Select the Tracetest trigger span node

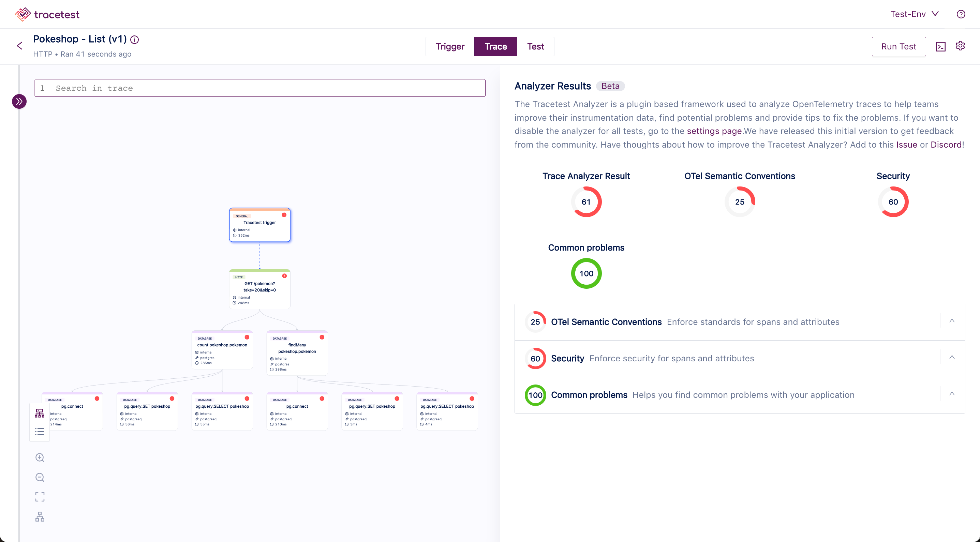pyautogui.click(x=260, y=225)
